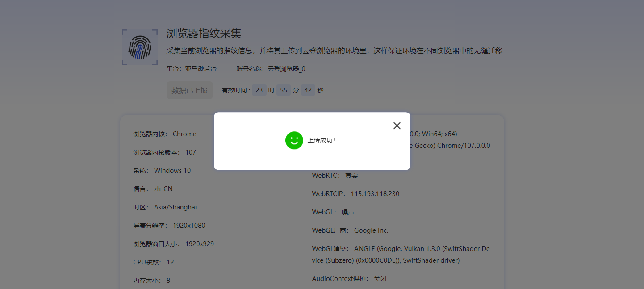Screen dimensions: 644x289
Task: Click the green smiley success icon
Action: click(294, 140)
